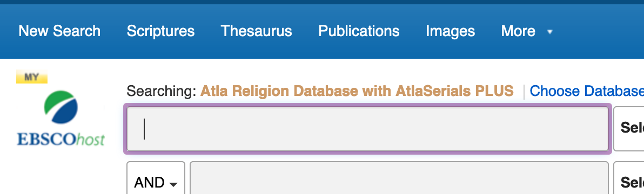Click the Choose Databases link
The image size is (644, 194).
tap(587, 91)
